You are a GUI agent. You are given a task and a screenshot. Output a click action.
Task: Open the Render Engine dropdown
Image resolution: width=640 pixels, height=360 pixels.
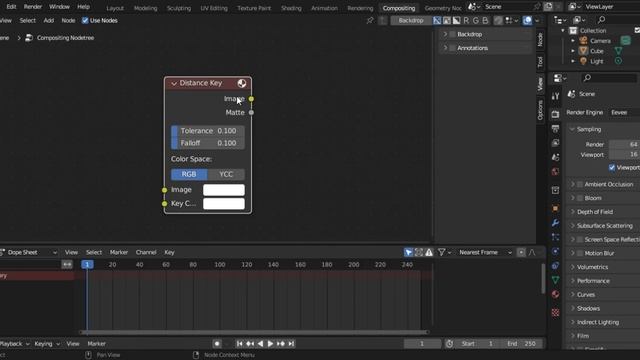click(624, 113)
